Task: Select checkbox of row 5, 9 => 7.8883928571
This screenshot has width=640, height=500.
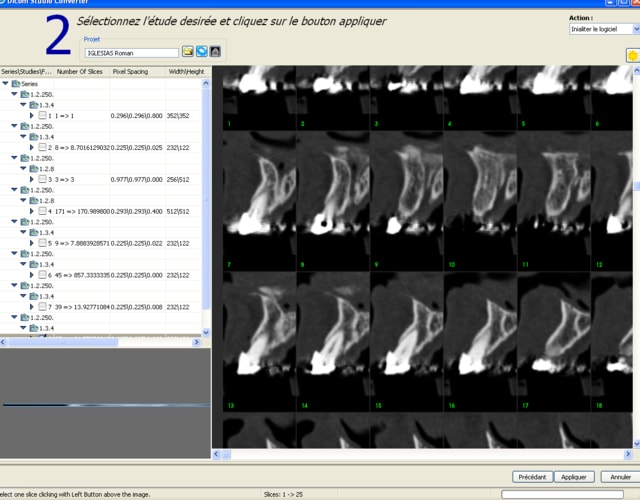Action: [42, 243]
